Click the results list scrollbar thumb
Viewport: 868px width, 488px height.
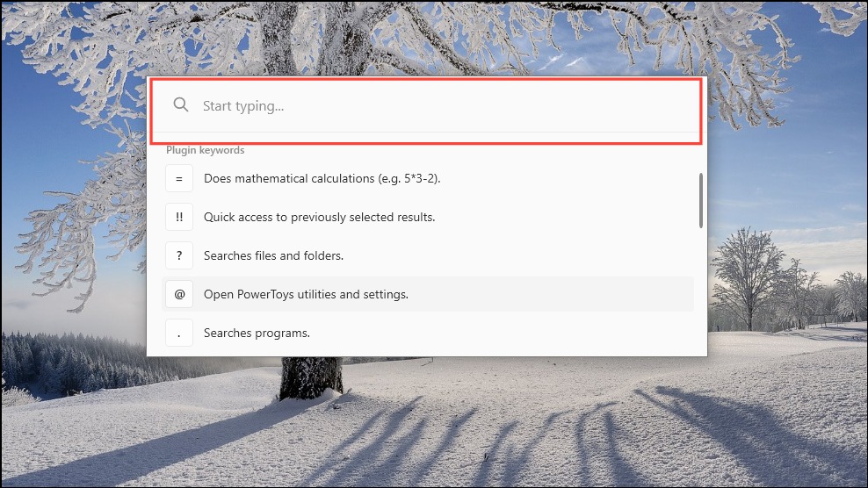coord(701,200)
